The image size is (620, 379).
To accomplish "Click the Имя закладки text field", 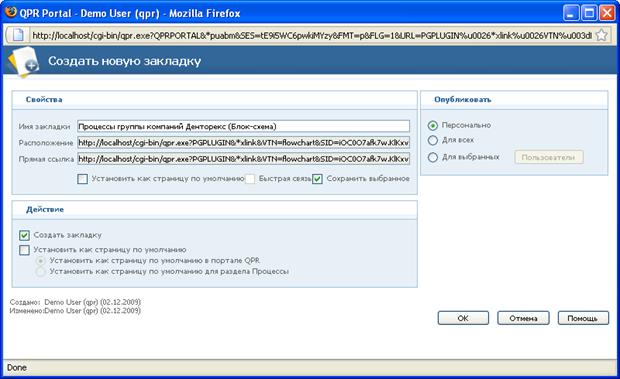I will coord(244,126).
